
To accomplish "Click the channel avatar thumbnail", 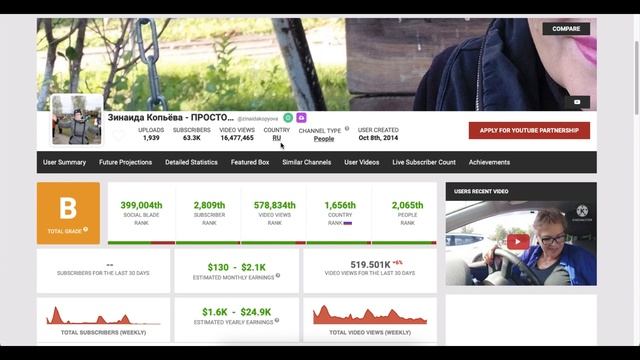I will click(x=77, y=120).
